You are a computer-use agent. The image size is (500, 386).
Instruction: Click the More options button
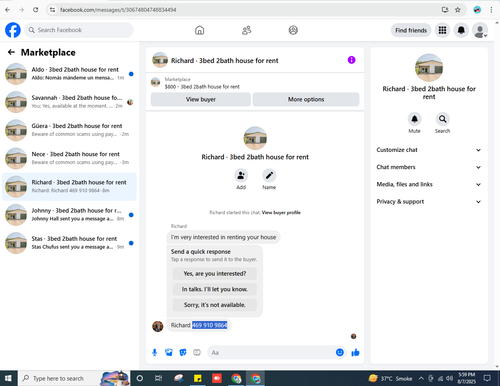tap(306, 99)
